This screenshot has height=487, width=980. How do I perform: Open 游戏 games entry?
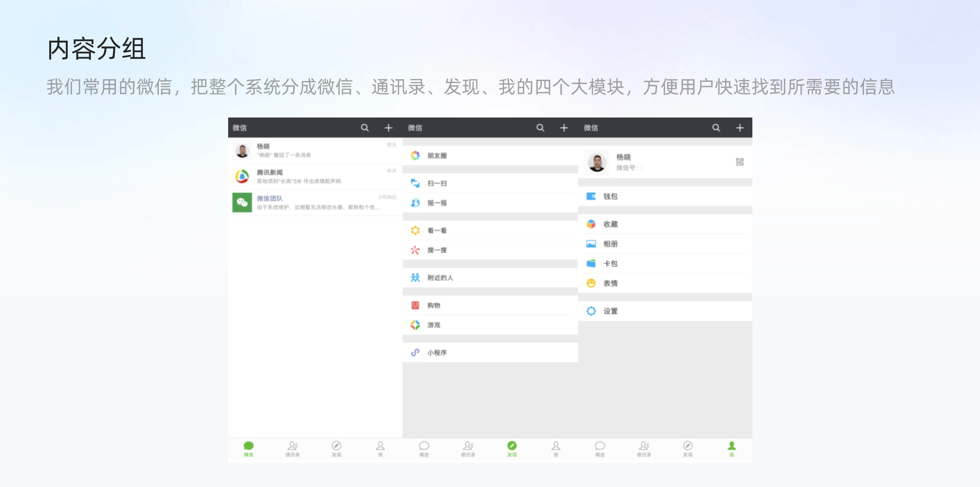[433, 325]
